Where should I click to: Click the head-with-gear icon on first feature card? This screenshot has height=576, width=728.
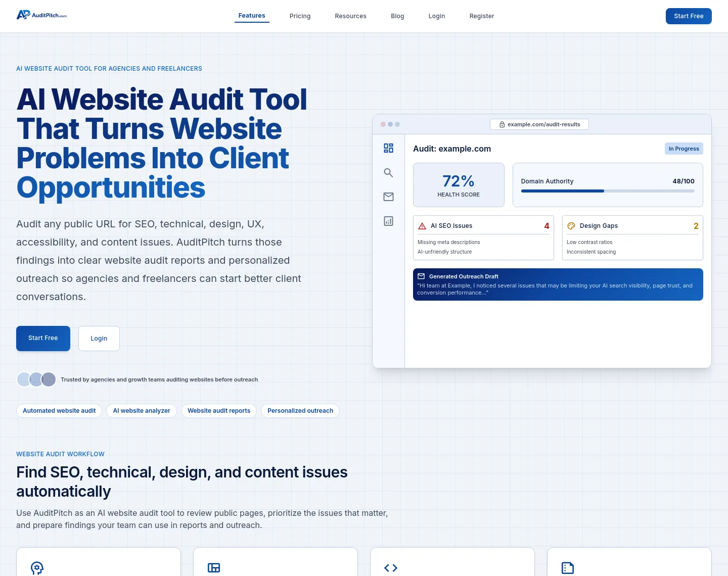coord(37,568)
